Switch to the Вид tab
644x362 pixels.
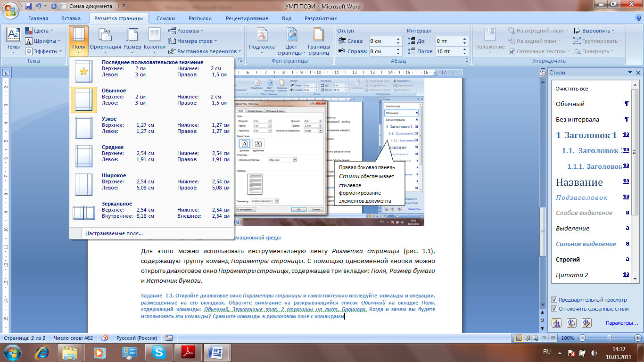(x=287, y=18)
